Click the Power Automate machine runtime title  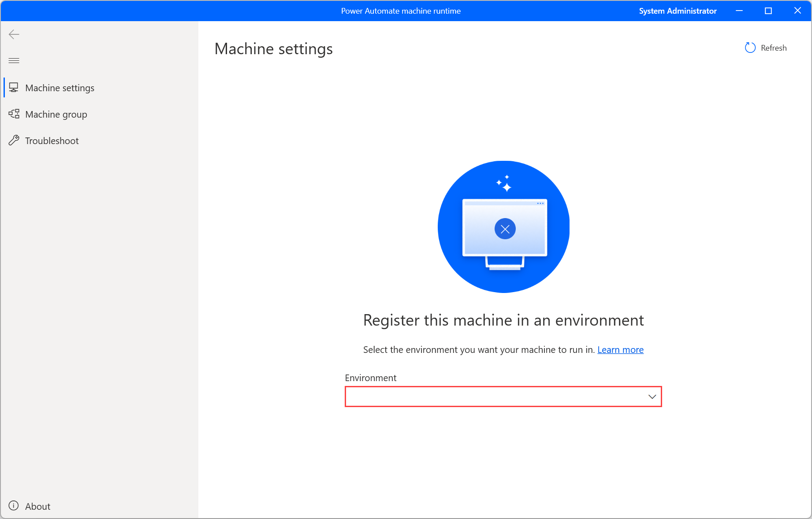[x=400, y=11]
